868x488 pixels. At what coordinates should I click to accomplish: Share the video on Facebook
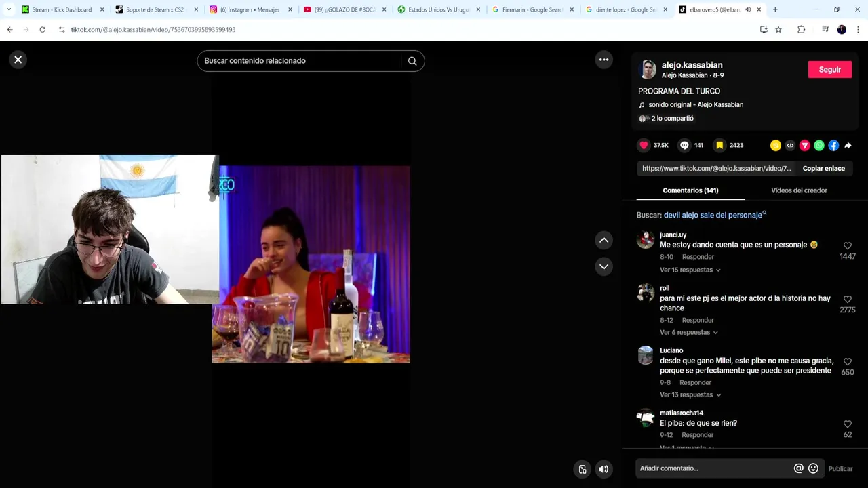833,145
